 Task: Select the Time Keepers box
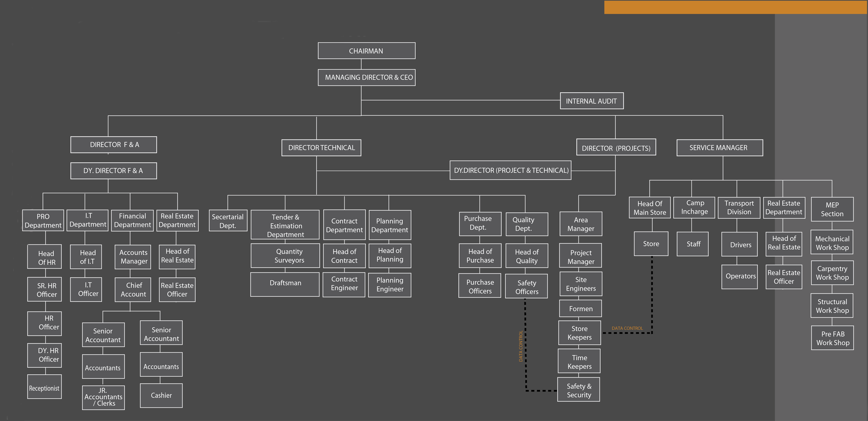[579, 361]
